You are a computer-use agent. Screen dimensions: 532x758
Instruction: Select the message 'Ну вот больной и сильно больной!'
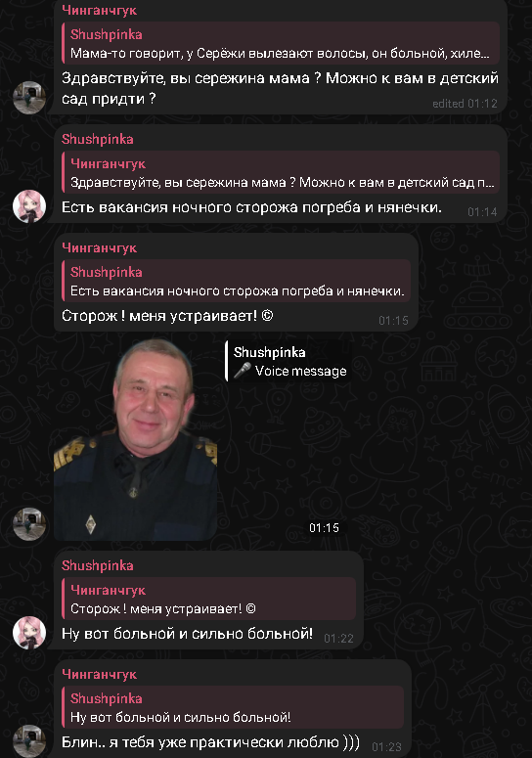(x=187, y=633)
